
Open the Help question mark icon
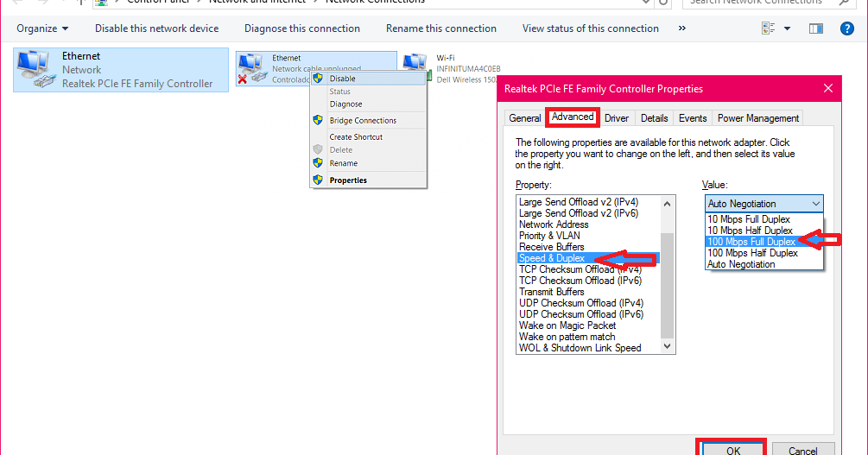pos(847,28)
